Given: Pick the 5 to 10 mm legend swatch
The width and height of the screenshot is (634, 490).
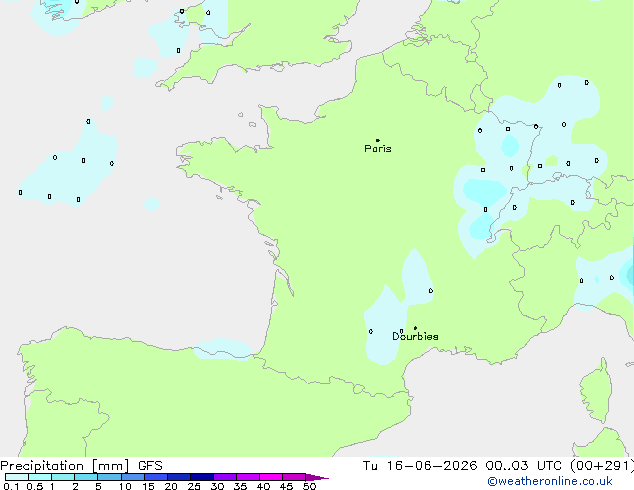Looking at the screenshot, I should (109, 477).
